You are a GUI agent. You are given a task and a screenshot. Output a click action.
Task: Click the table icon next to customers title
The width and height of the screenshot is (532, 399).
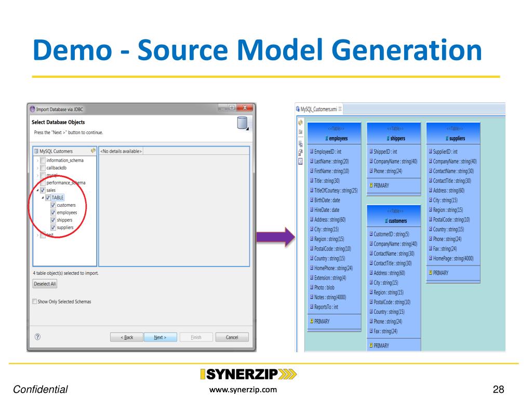pos(387,221)
